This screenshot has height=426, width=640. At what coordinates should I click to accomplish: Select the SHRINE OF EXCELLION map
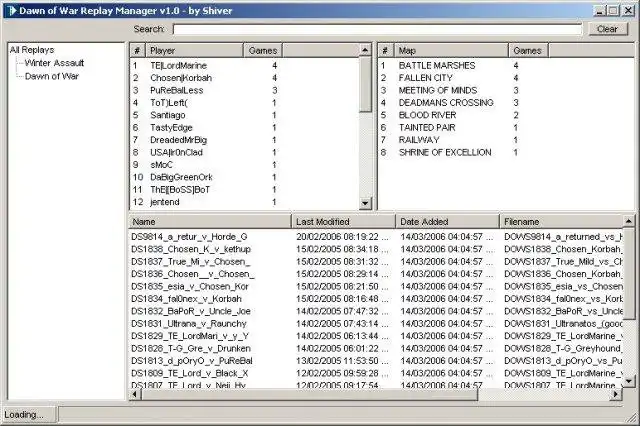(445, 153)
